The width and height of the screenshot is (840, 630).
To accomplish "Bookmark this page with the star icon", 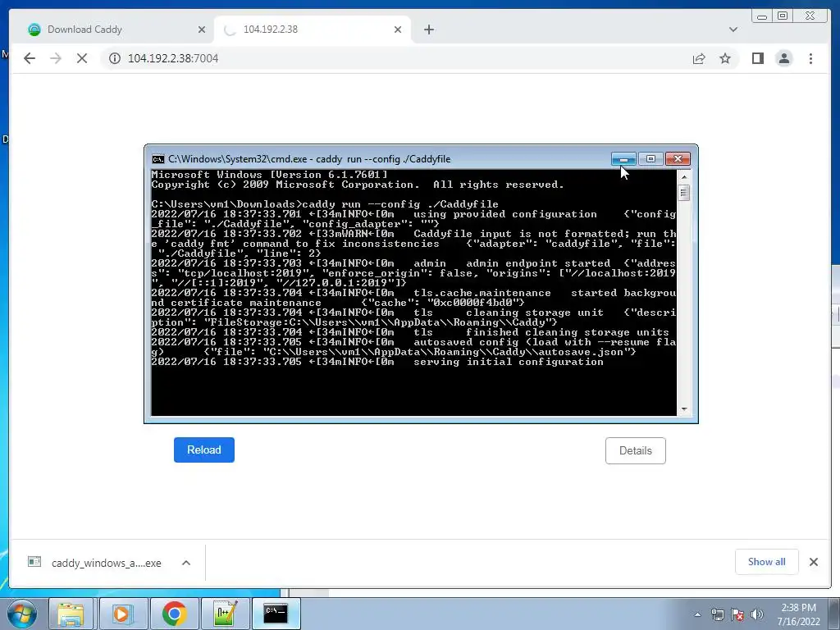I will tap(725, 58).
